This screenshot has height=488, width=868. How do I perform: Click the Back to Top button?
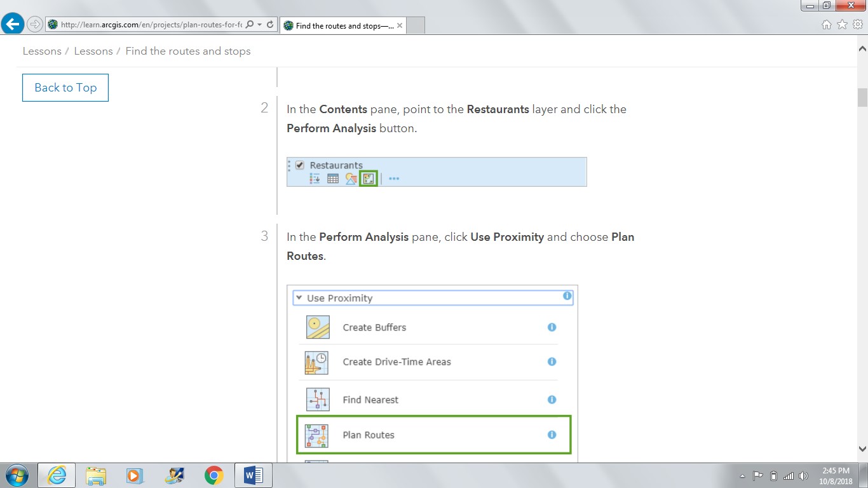[65, 88]
